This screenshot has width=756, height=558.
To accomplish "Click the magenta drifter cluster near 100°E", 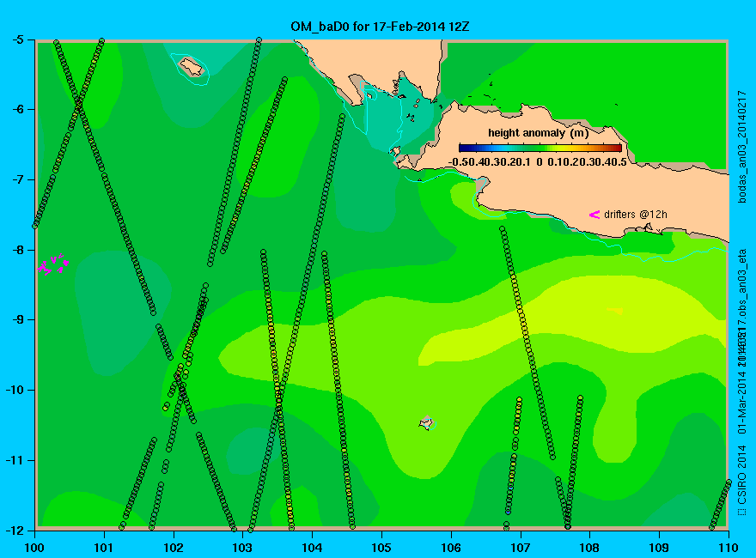I will (53, 264).
